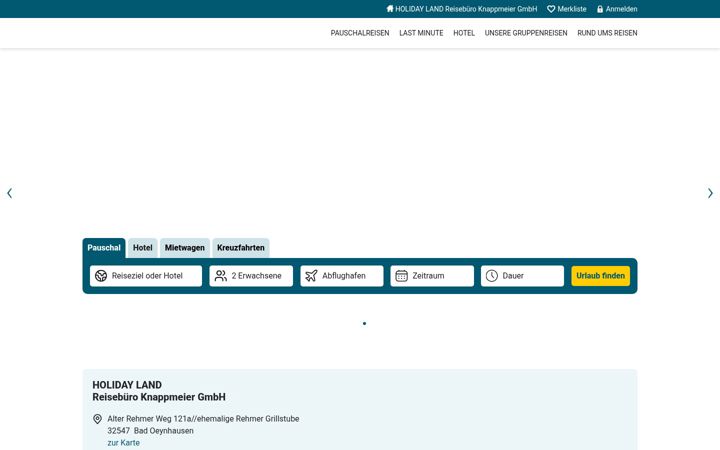Open the Abflughafen selector
Viewport: 720px width, 450px height.
pyautogui.click(x=342, y=276)
